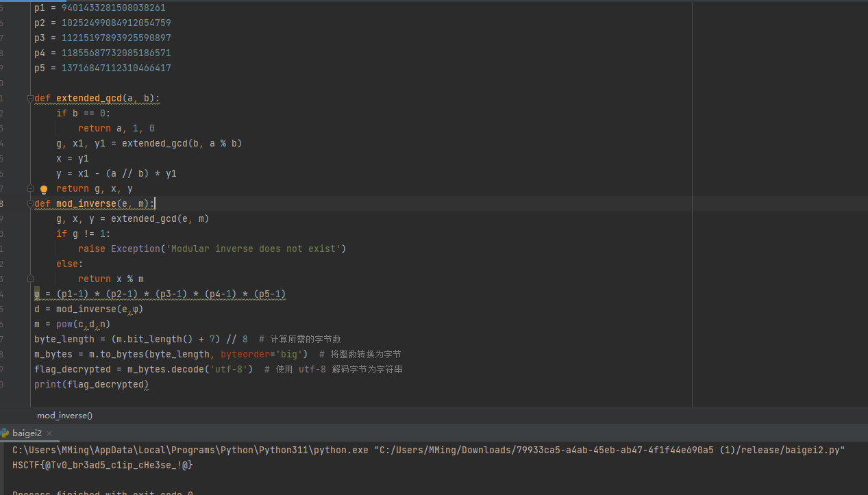Collapse the mod_inverse function fold marker
This screenshot has width=868, height=495.
pos(30,204)
